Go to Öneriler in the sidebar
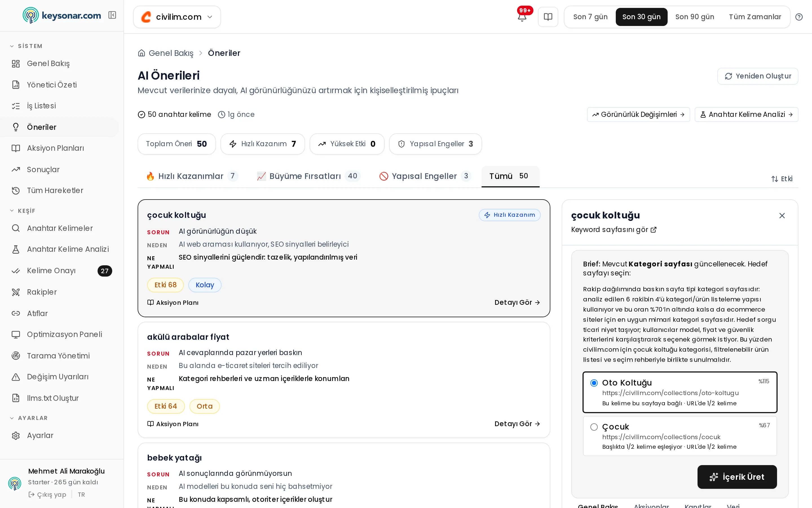 coord(59,127)
